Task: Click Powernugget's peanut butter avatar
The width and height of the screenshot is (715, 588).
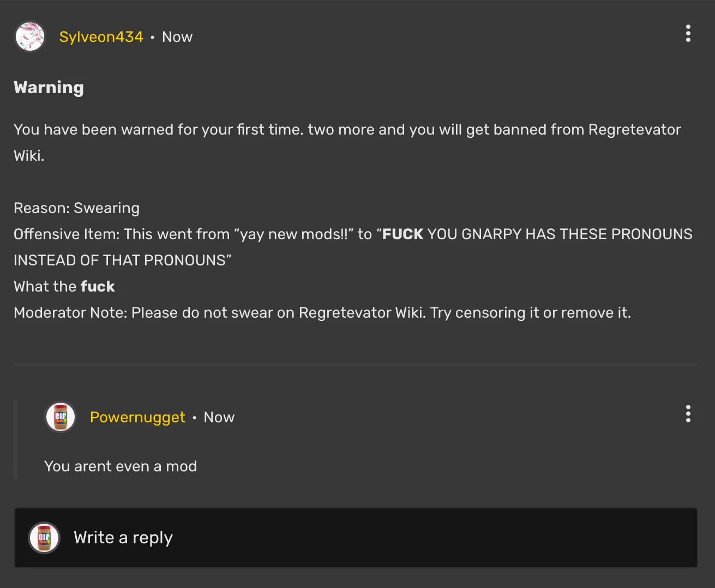Action: click(x=60, y=417)
